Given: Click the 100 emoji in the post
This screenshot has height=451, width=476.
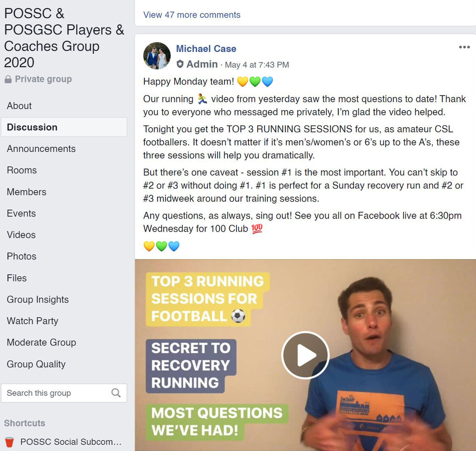Looking at the screenshot, I should (x=257, y=228).
